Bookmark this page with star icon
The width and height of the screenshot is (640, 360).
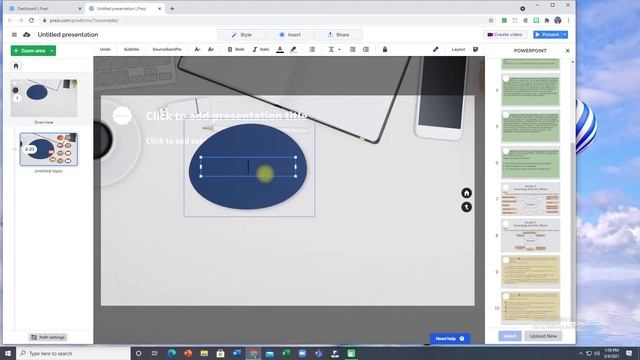coord(491,20)
